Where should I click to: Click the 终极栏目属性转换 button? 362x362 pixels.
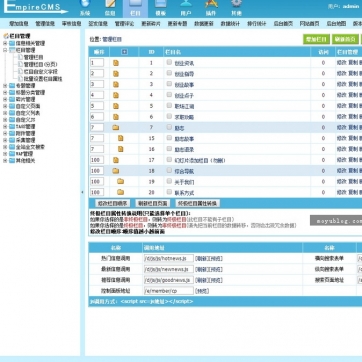[198, 203]
